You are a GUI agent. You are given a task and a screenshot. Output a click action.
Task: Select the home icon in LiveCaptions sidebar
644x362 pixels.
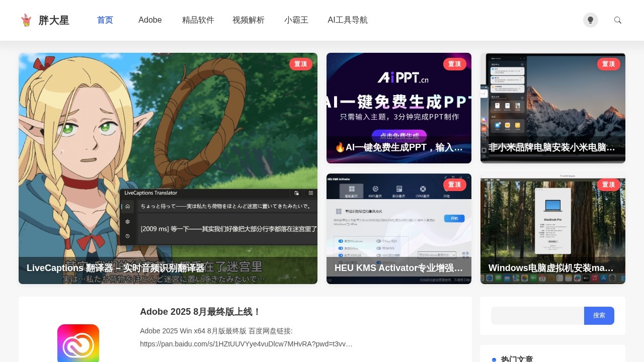pyautogui.click(x=127, y=207)
